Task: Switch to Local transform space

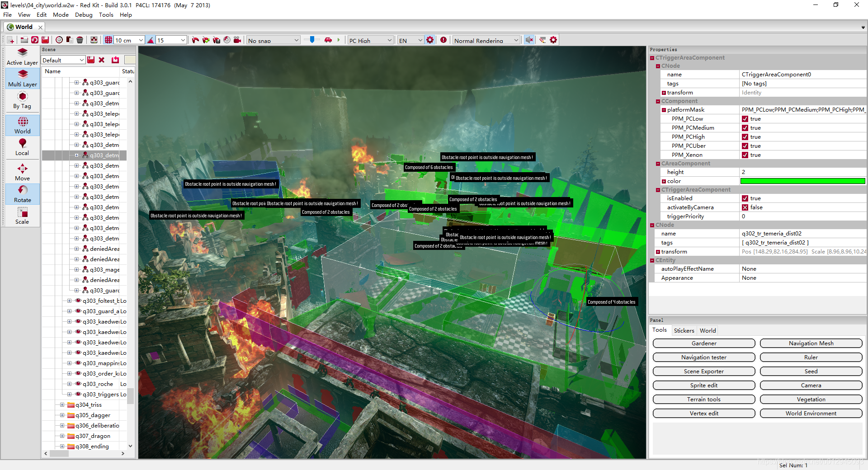Action: (22, 147)
